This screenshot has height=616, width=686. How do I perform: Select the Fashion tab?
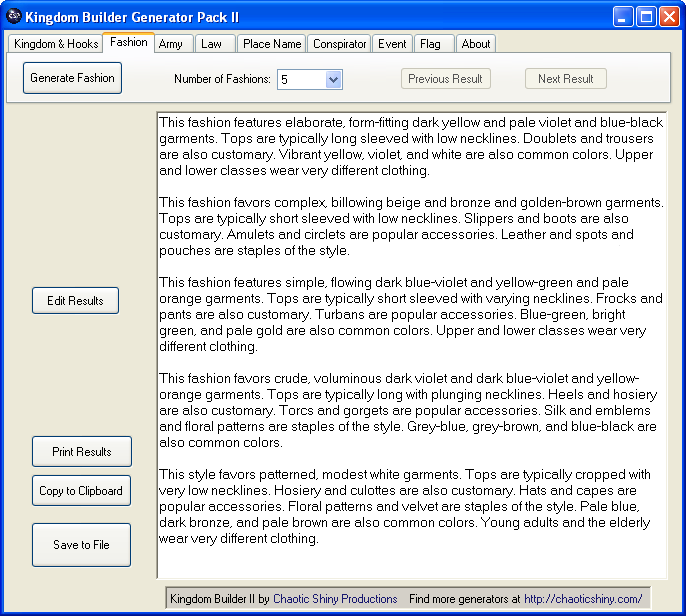point(129,42)
